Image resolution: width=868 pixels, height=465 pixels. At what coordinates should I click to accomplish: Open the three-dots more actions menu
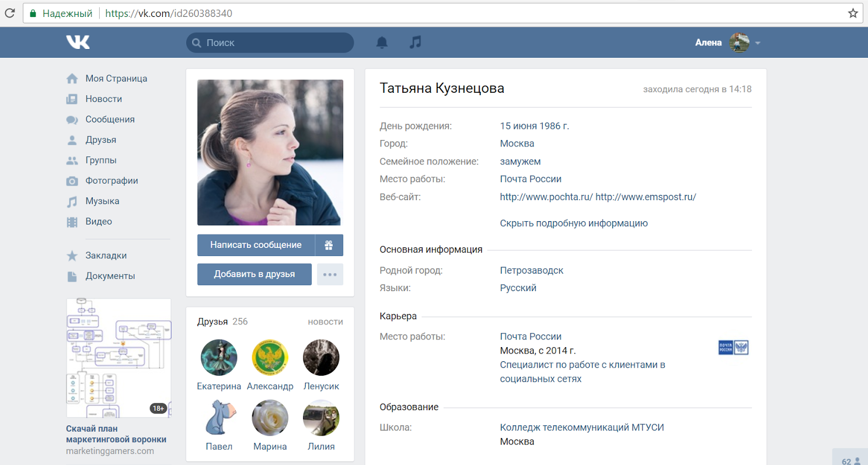pos(330,274)
